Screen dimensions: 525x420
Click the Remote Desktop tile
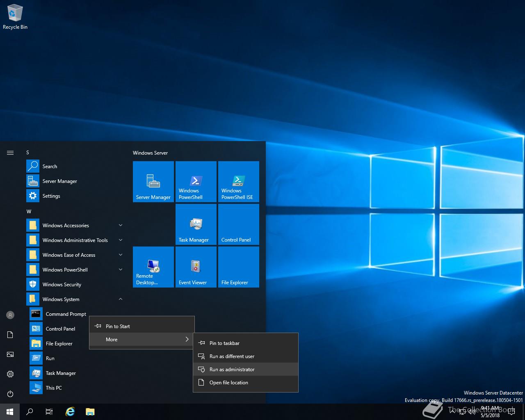tap(153, 267)
